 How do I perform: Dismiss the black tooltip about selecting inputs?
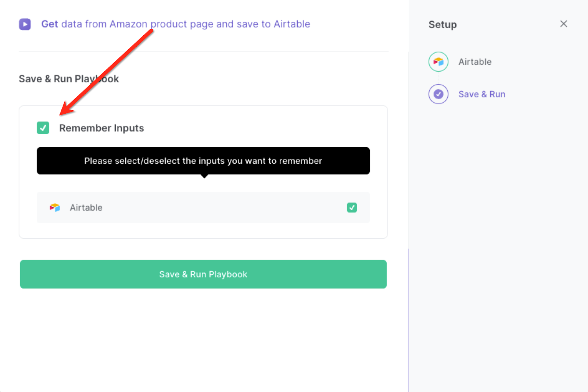(x=203, y=161)
